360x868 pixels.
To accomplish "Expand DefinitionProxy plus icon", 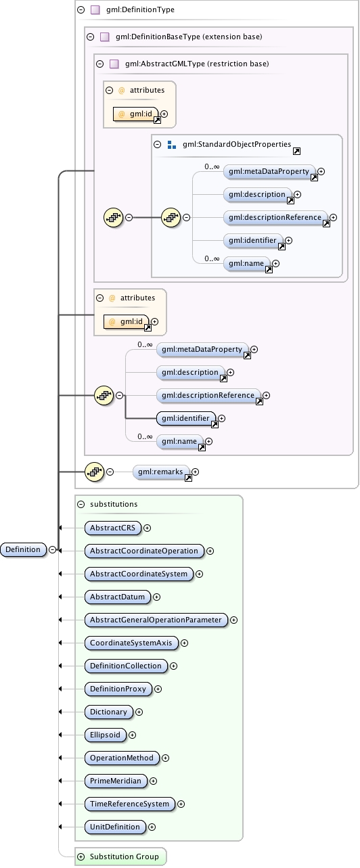I will pyautogui.click(x=158, y=689).
